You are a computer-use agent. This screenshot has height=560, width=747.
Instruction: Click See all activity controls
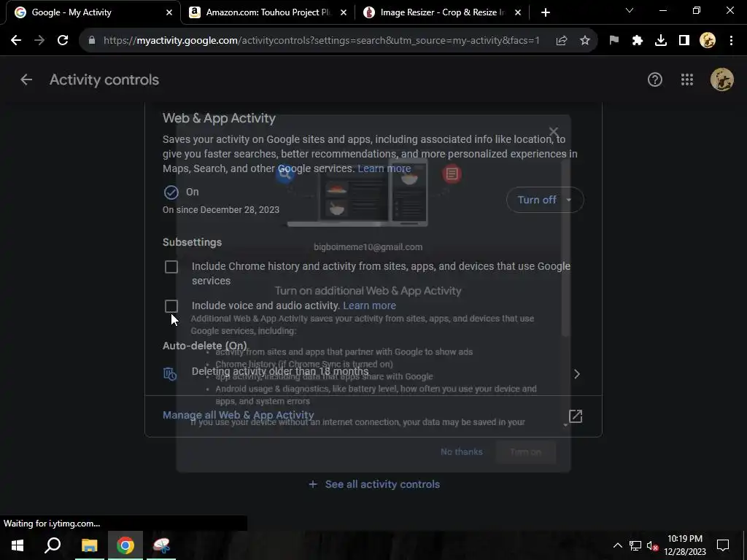(x=374, y=484)
